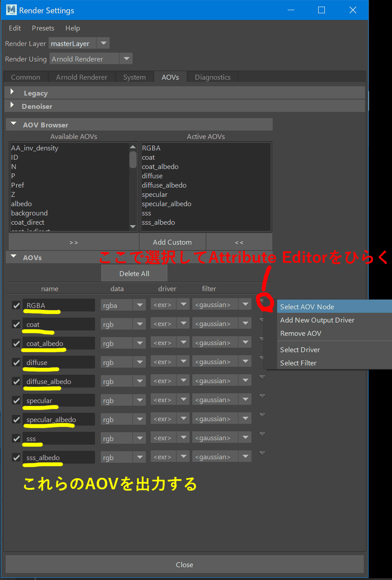Click the sss_albedo name input field

(59, 457)
